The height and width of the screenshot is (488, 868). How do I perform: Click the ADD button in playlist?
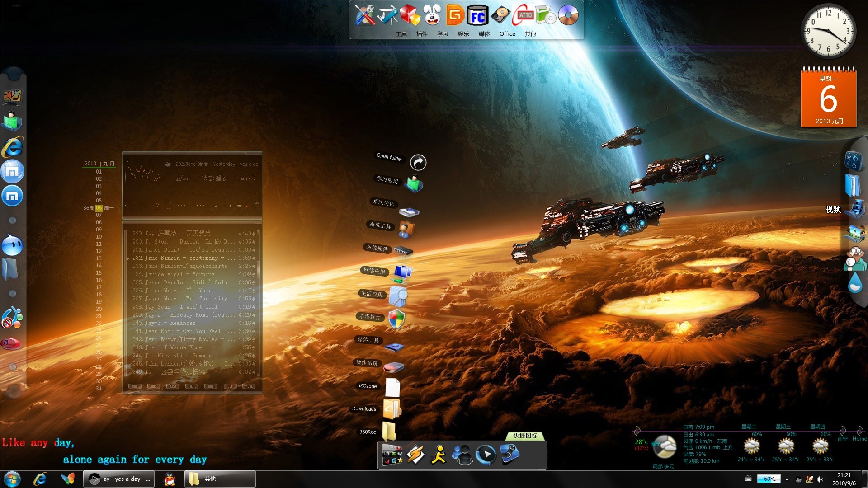(x=135, y=386)
